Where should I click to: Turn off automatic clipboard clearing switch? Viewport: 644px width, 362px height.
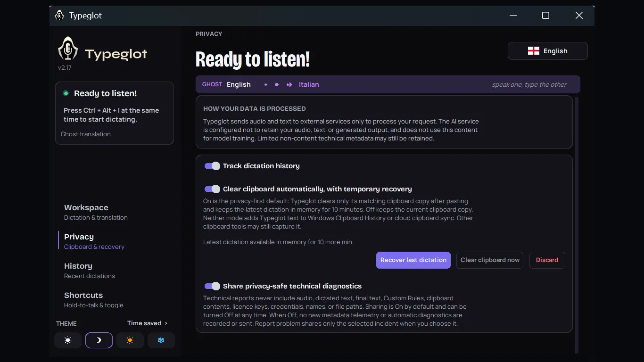(x=212, y=189)
